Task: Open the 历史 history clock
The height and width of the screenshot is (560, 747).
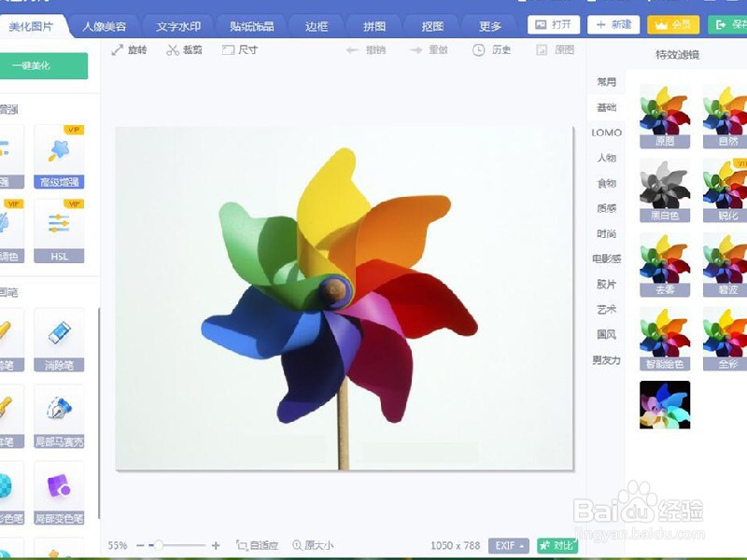Action: [492, 49]
